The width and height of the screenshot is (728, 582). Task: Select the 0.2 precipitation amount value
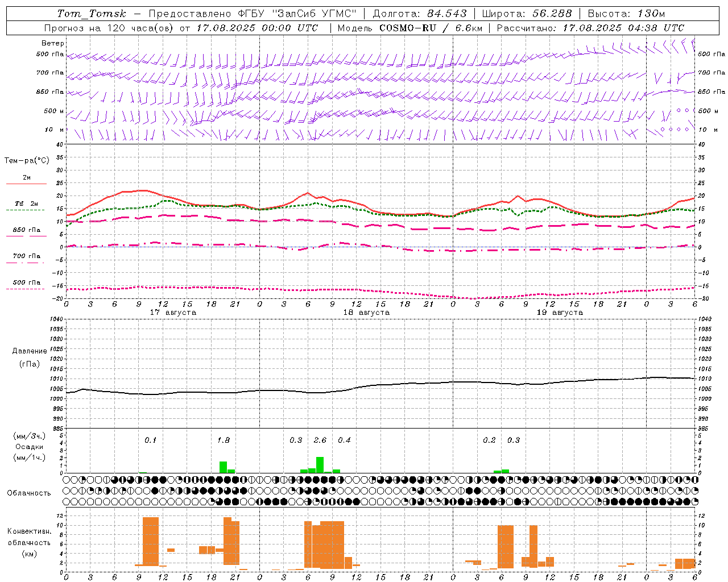[x=489, y=440]
